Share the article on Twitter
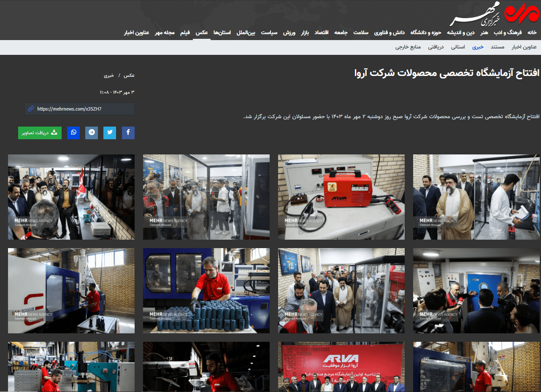The image size is (541, 392). (x=110, y=132)
